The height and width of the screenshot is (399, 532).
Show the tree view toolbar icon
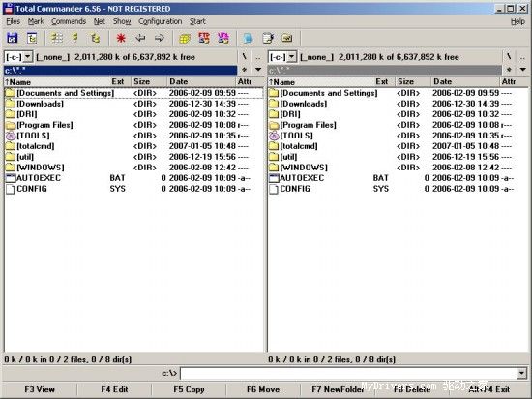click(x=95, y=38)
